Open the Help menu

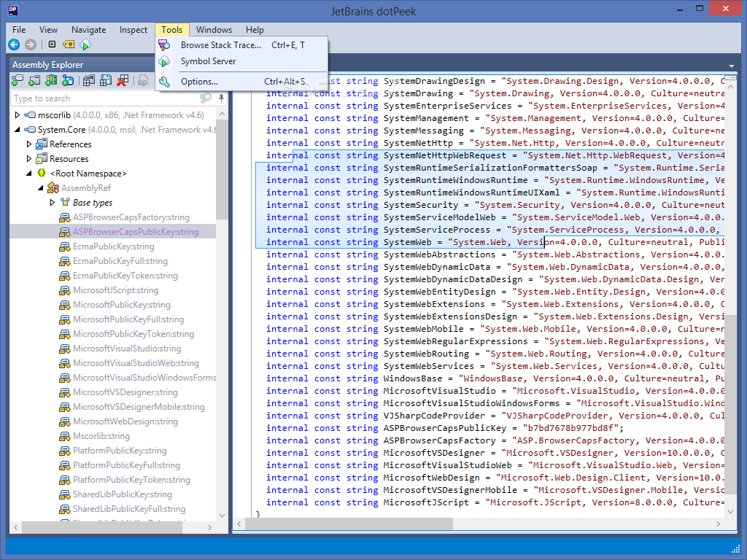(255, 29)
